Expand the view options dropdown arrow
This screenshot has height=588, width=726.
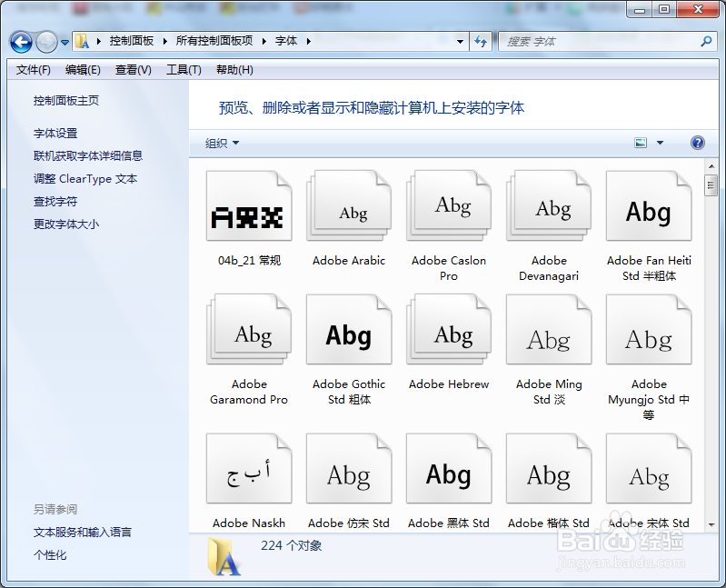point(661,143)
